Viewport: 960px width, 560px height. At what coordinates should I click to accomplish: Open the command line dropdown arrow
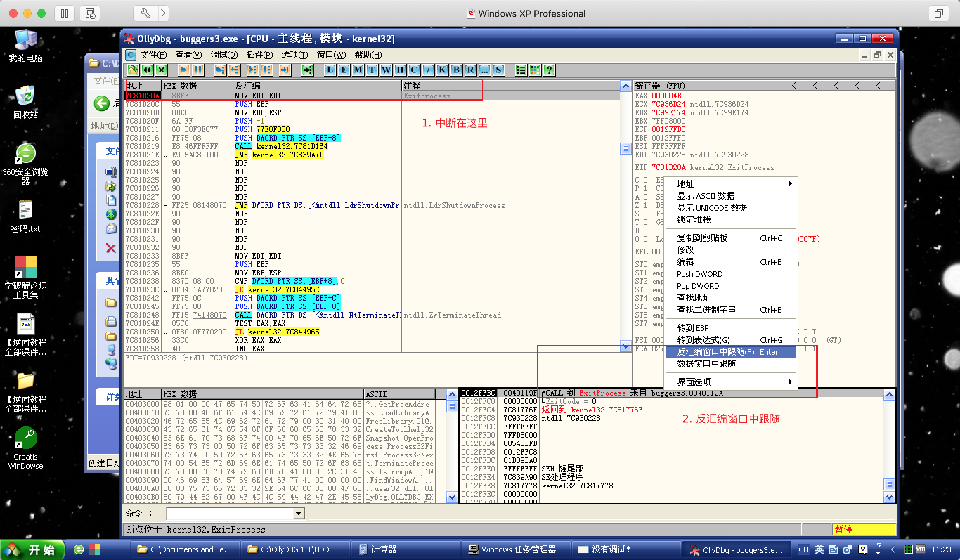coord(299,514)
